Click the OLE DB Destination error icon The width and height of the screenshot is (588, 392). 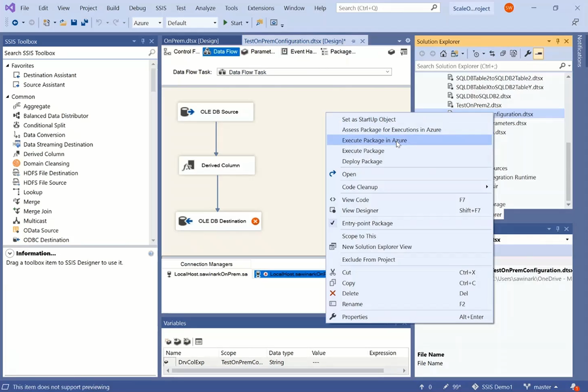255,221
